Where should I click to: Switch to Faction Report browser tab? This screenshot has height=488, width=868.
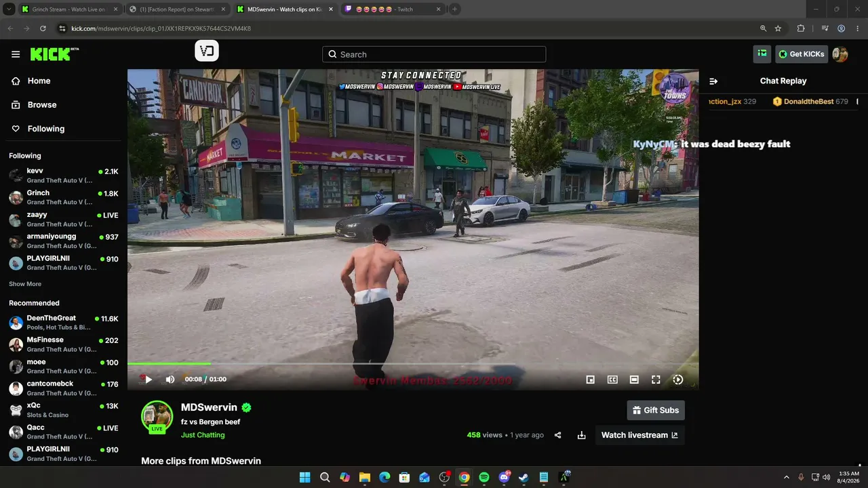[x=178, y=9]
